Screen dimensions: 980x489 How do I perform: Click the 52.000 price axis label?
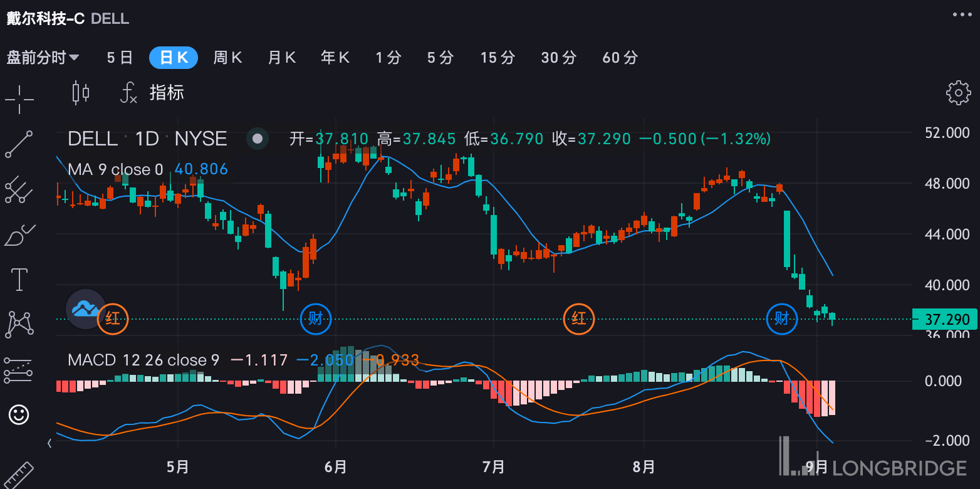tap(947, 133)
